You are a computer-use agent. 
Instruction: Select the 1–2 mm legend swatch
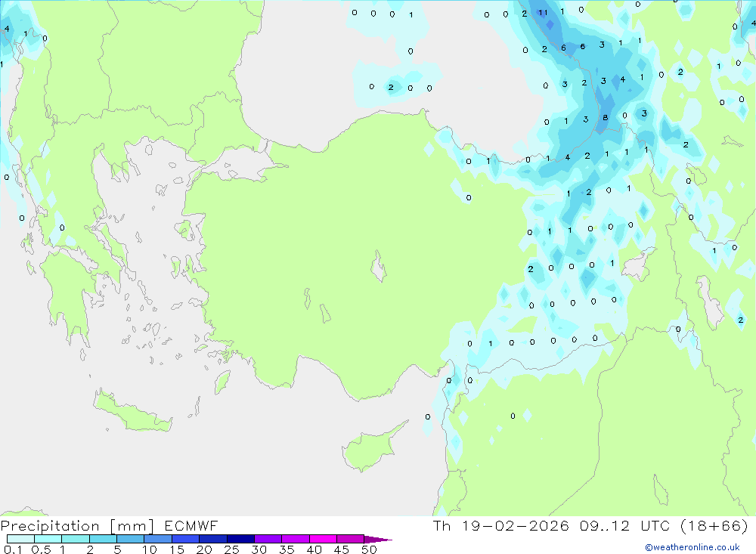pyautogui.click(x=75, y=539)
